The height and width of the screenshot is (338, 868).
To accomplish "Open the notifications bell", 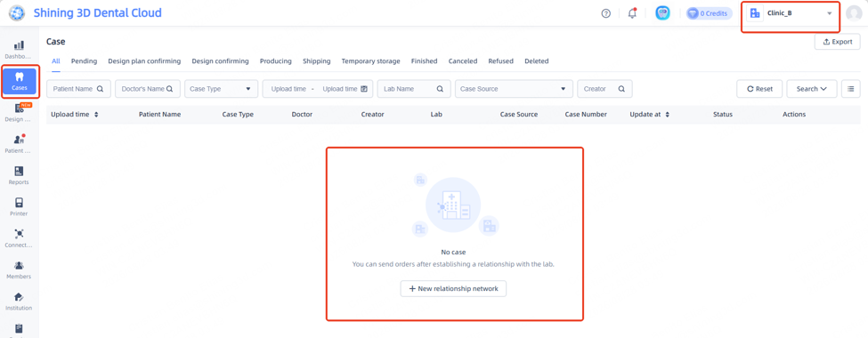I will (632, 13).
